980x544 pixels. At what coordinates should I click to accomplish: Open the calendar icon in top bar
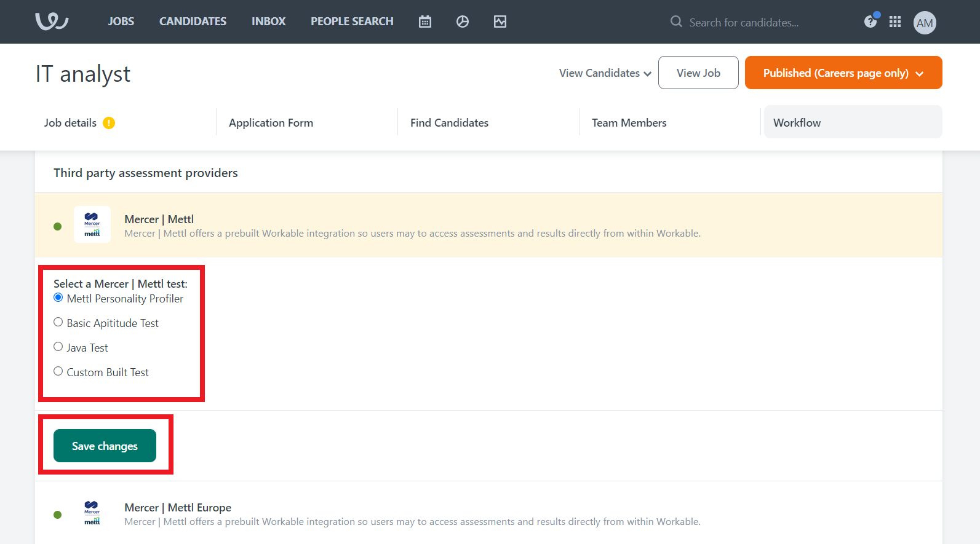coord(425,22)
